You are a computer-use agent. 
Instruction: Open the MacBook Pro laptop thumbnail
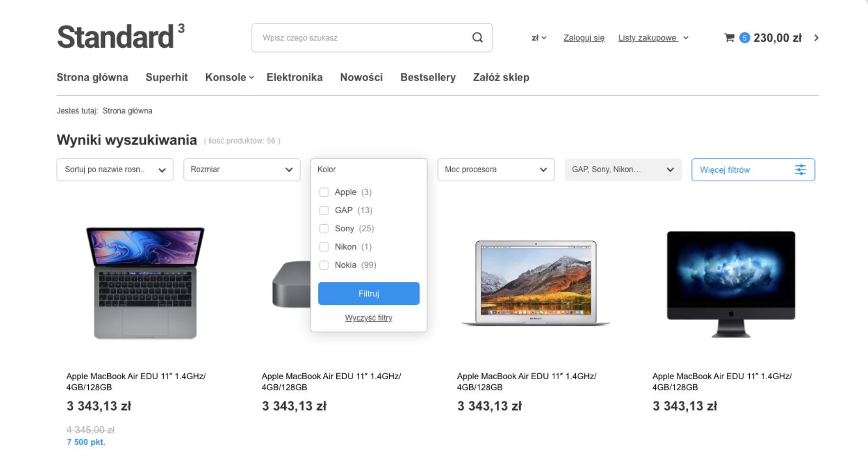145,283
